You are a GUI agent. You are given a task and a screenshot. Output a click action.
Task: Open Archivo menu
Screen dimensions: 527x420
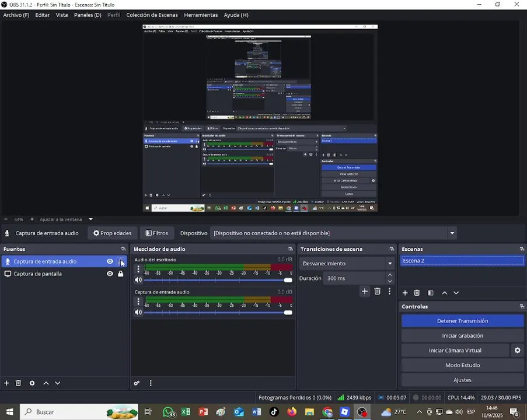pos(16,15)
